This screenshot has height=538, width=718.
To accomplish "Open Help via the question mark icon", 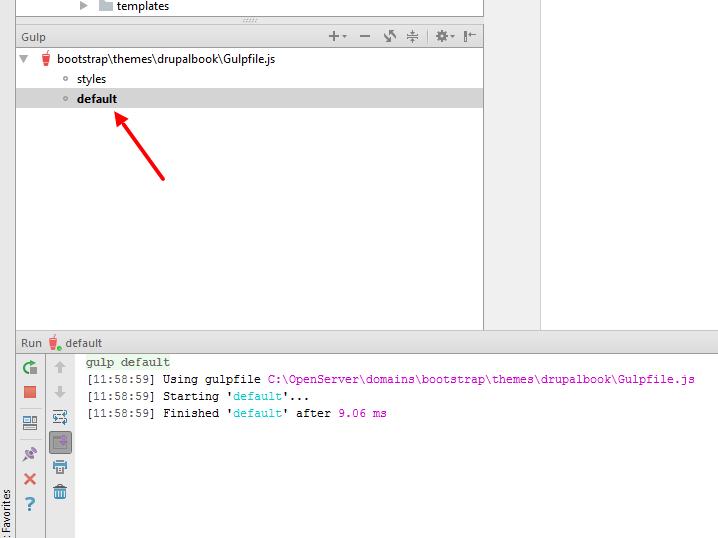I will point(30,504).
